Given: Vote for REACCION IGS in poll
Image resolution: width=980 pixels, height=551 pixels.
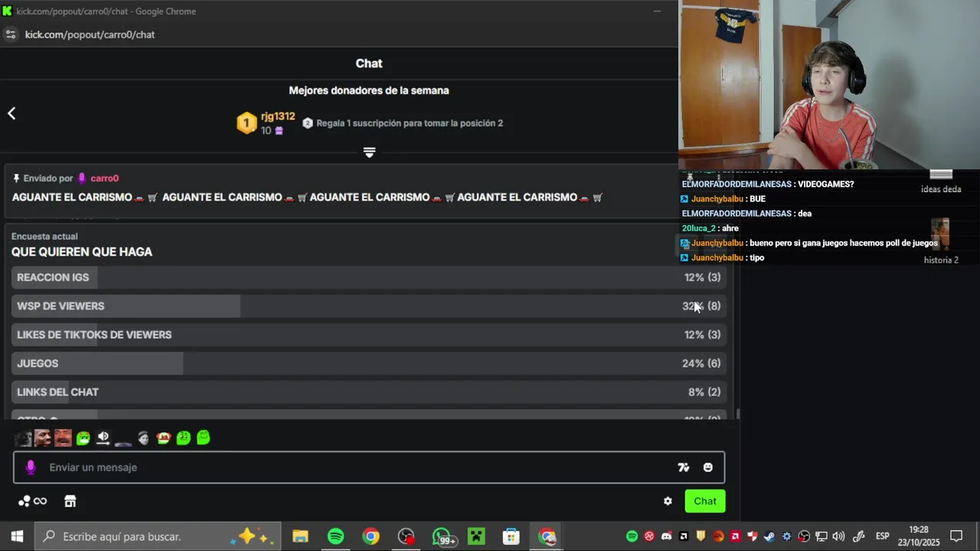Looking at the screenshot, I should tap(368, 277).
